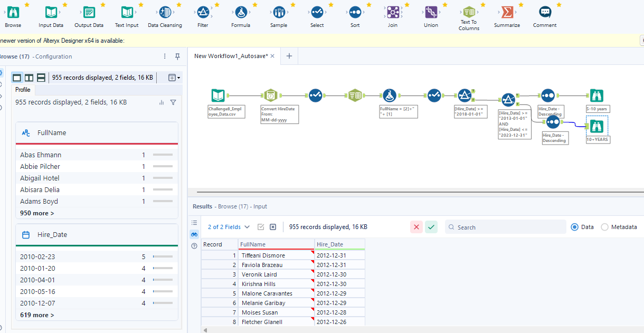Viewport: 644px width, 333px height.
Task: Select the Join tool in the palette
Action: pos(392,13)
